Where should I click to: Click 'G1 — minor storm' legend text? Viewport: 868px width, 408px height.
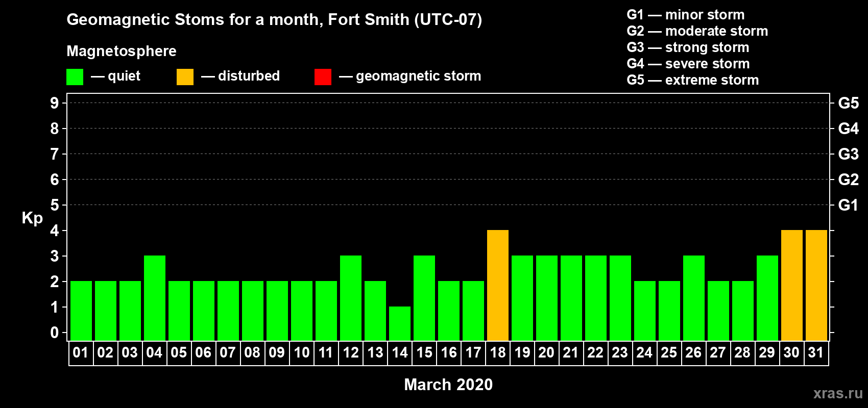[x=686, y=15]
